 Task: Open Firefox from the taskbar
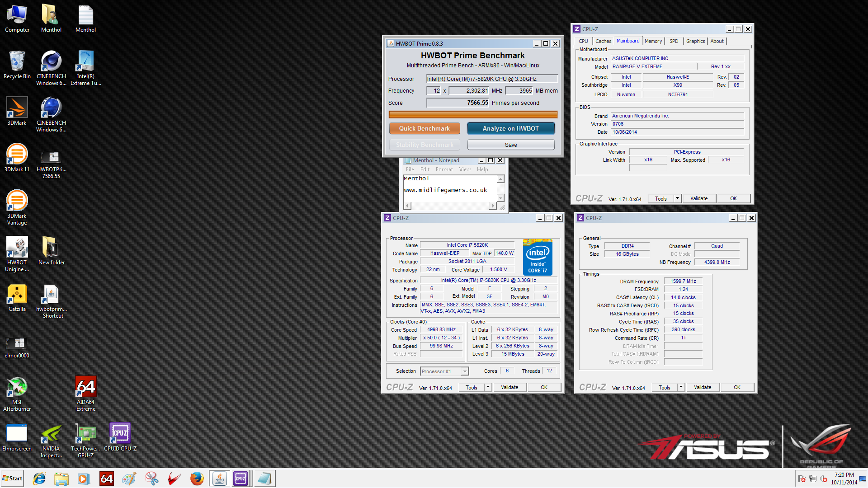point(197,479)
